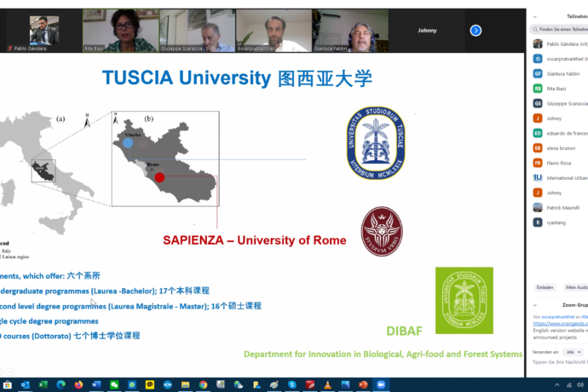Click sender name oscarpratvanthiel in chat

click(x=557, y=317)
